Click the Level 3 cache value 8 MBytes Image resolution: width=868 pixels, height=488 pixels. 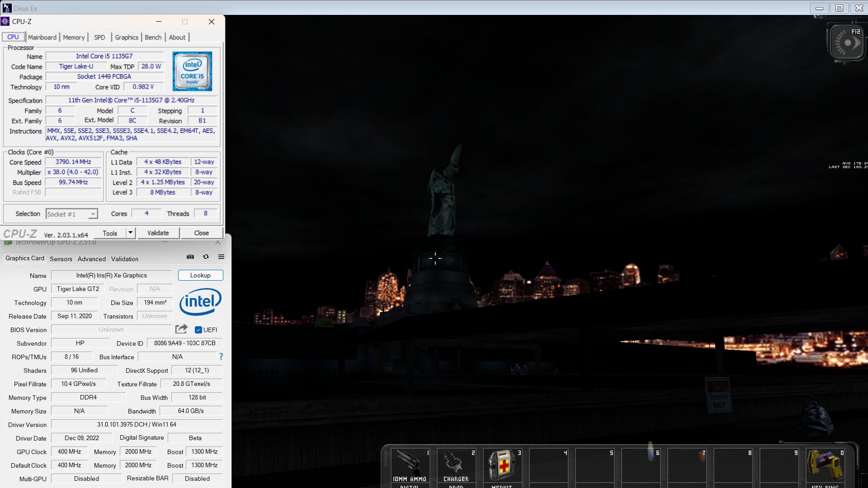point(163,192)
